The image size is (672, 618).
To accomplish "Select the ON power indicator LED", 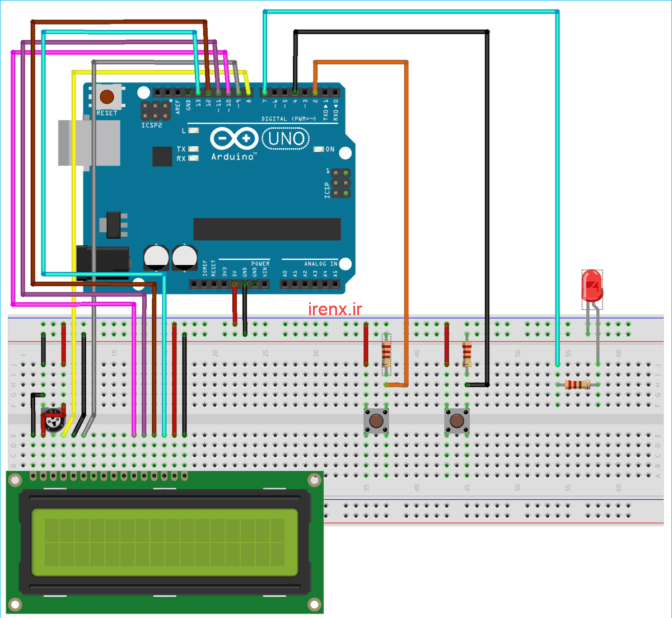I will click(x=319, y=149).
